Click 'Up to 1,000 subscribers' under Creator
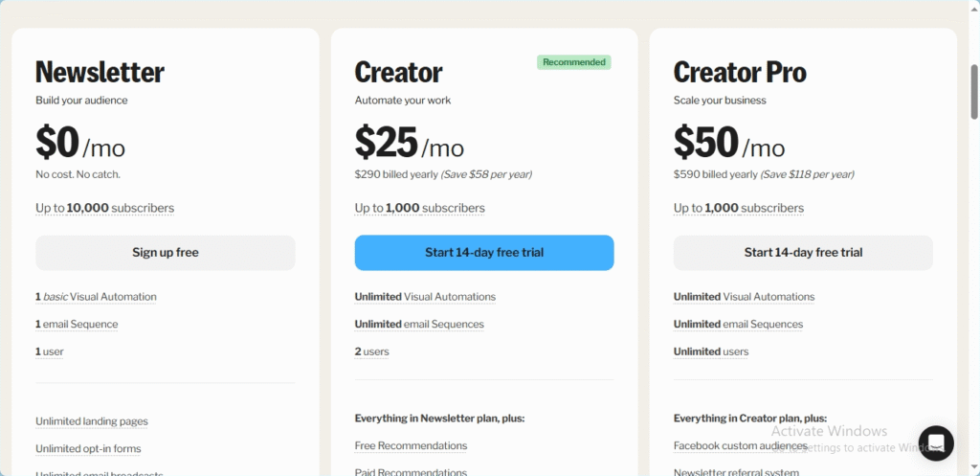980x476 pixels. 419,208
